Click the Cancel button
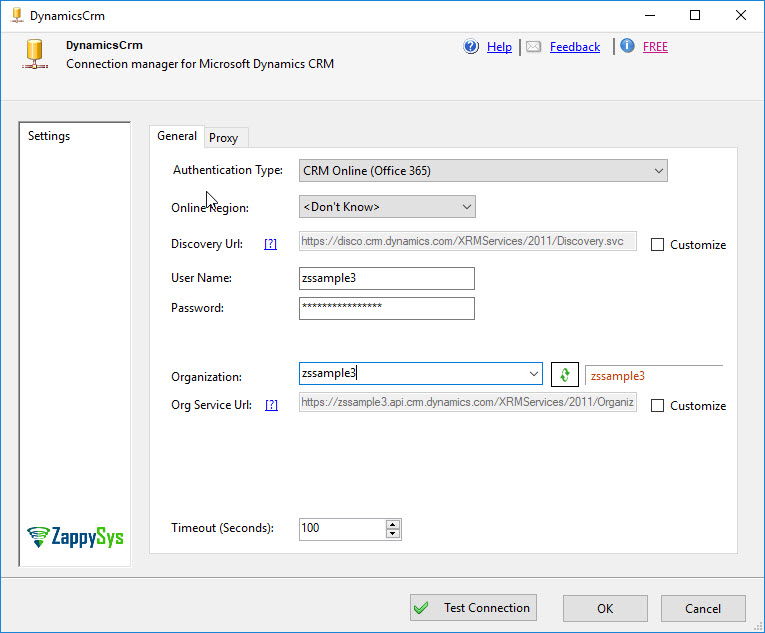This screenshot has height=633, width=765. [x=703, y=609]
